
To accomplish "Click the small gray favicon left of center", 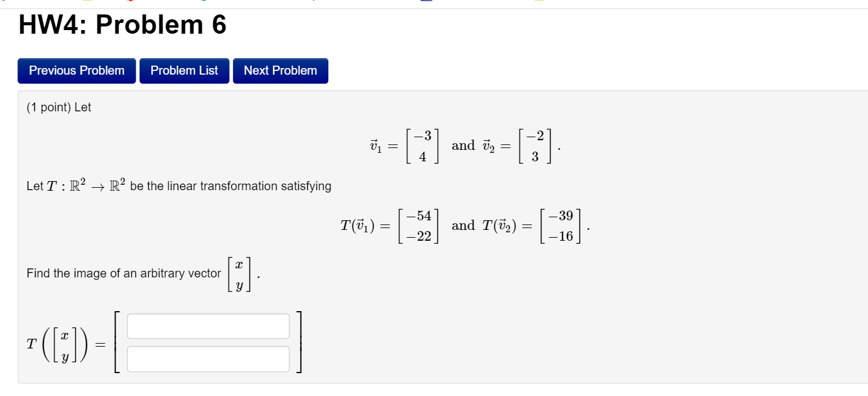I will coord(313,1).
